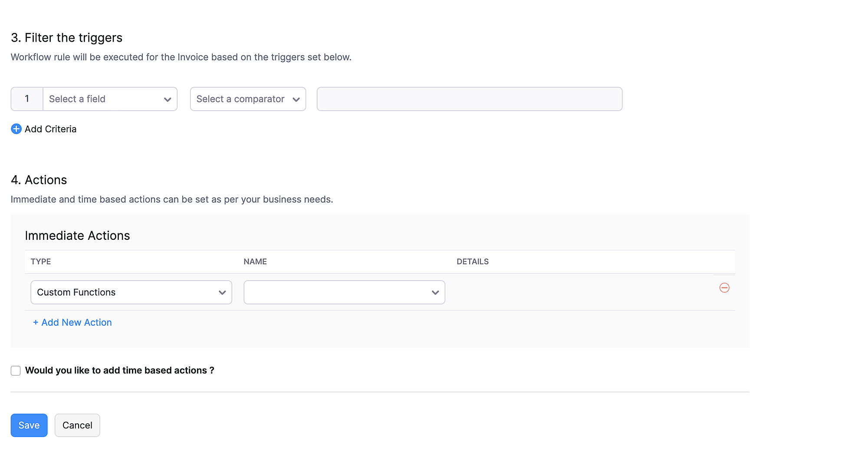Click the Cancel button

click(77, 425)
